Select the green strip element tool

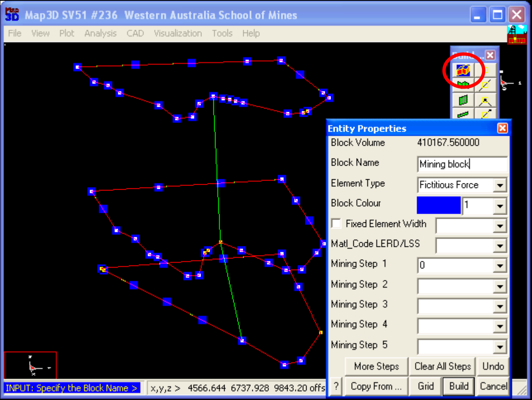click(x=463, y=114)
